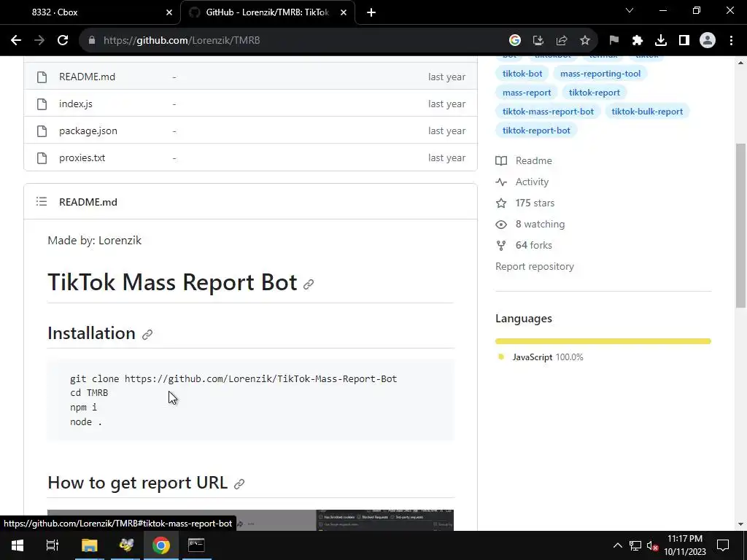747x560 pixels.
Task: Click the share page icon
Action: coord(561,41)
